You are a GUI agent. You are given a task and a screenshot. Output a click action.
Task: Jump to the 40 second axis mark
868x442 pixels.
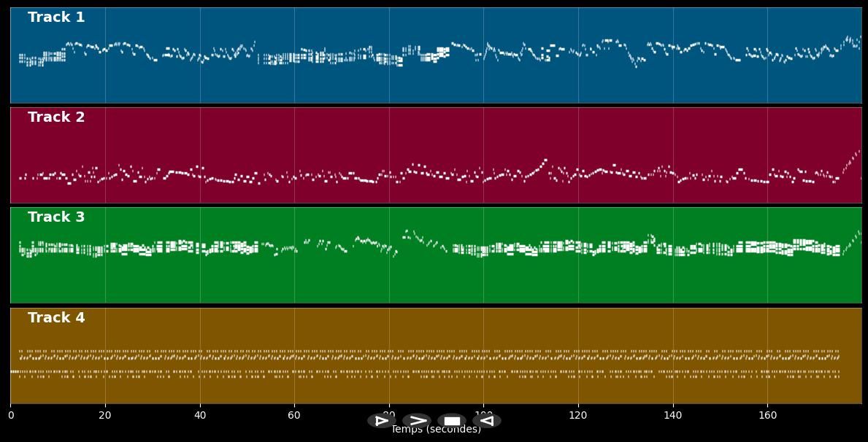point(199,415)
